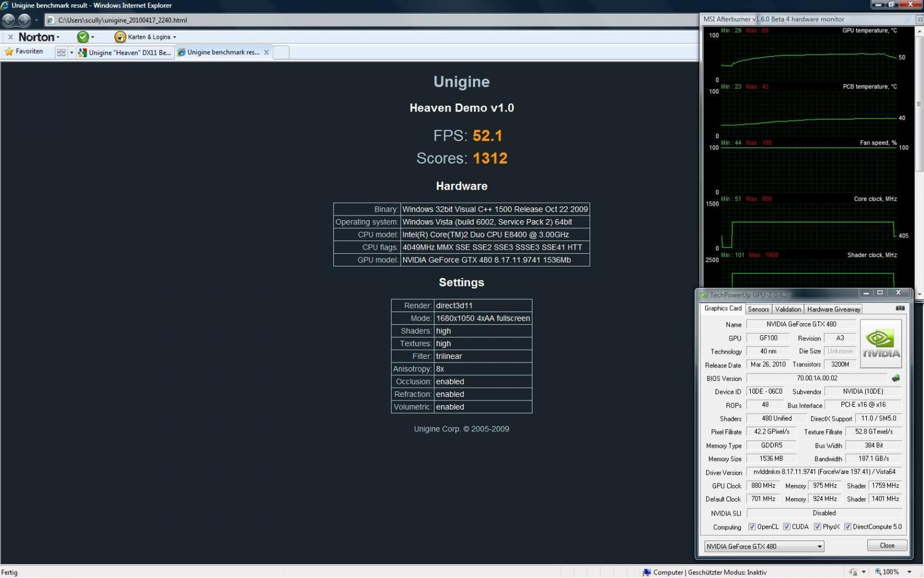Screen dimensions: 924x578
Task: Expand the tab list dropdown arrow
Action: (72, 53)
